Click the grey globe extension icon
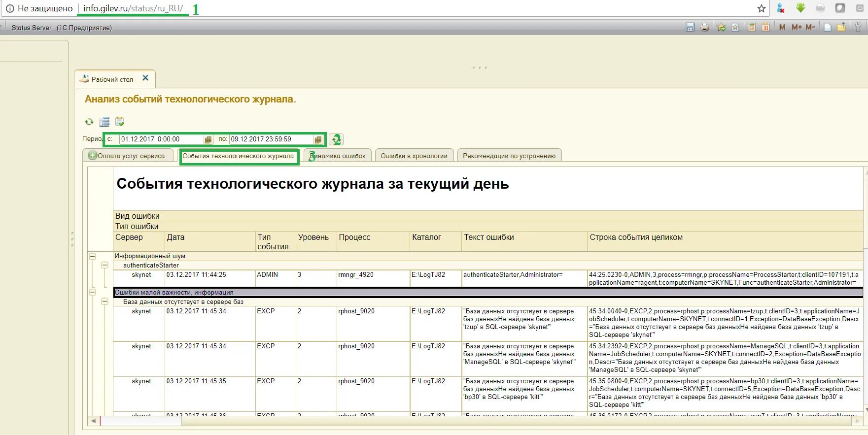The height and width of the screenshot is (435, 868). [820, 8]
